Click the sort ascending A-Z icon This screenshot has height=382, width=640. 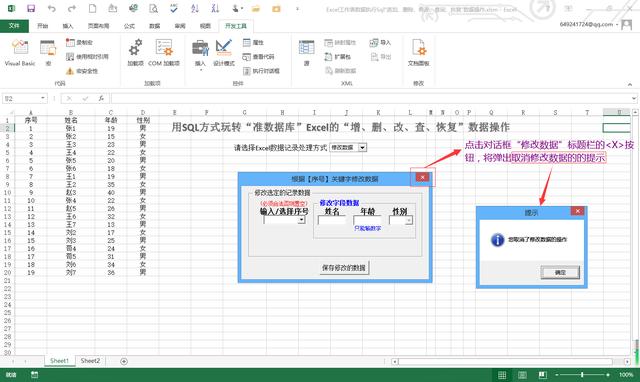pos(195,9)
